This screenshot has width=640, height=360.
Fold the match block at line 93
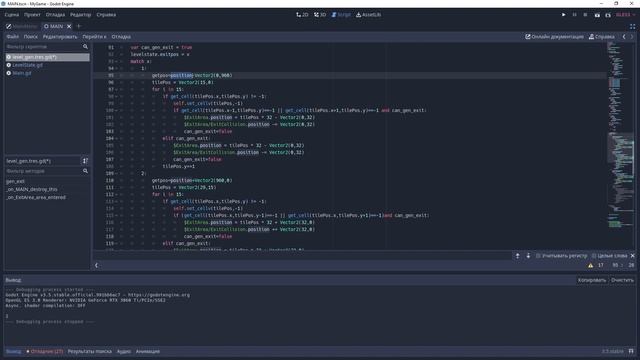click(117, 62)
